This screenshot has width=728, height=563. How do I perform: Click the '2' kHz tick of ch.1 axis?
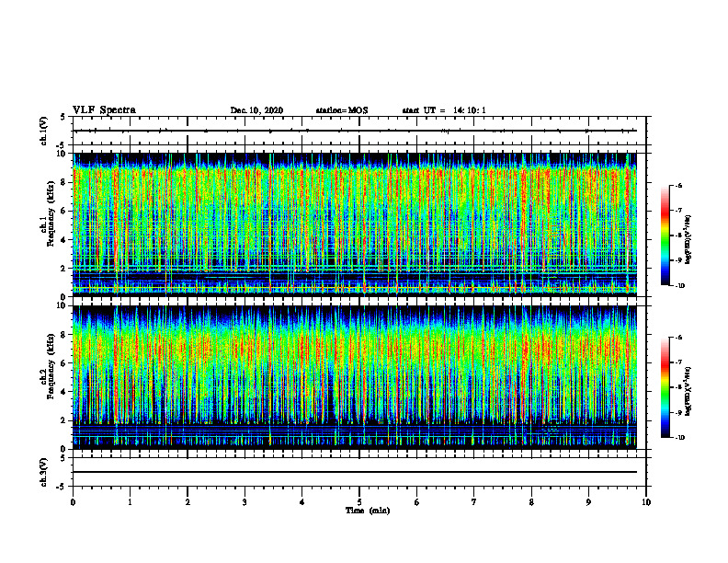[63, 269]
